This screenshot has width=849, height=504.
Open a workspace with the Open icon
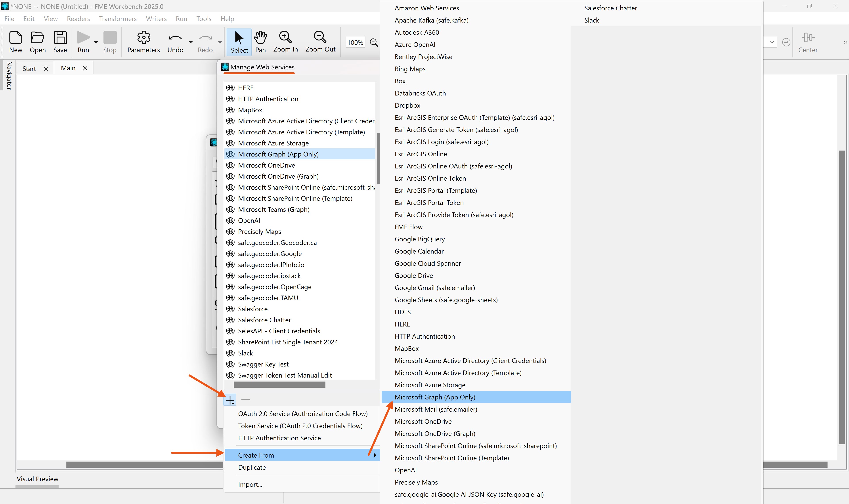[x=37, y=37]
